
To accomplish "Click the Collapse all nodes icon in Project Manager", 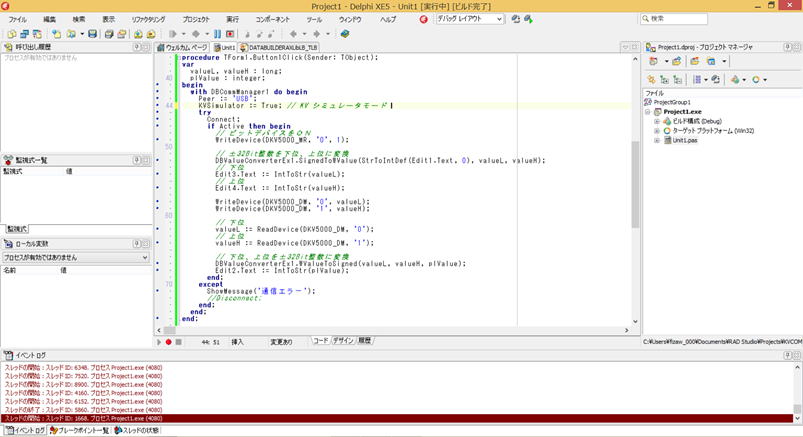I will [678, 79].
